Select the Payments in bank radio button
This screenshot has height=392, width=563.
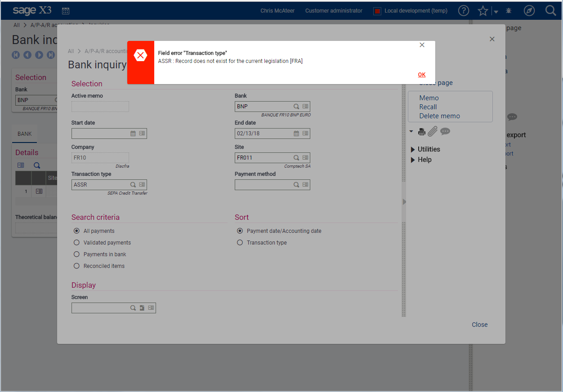click(x=76, y=254)
